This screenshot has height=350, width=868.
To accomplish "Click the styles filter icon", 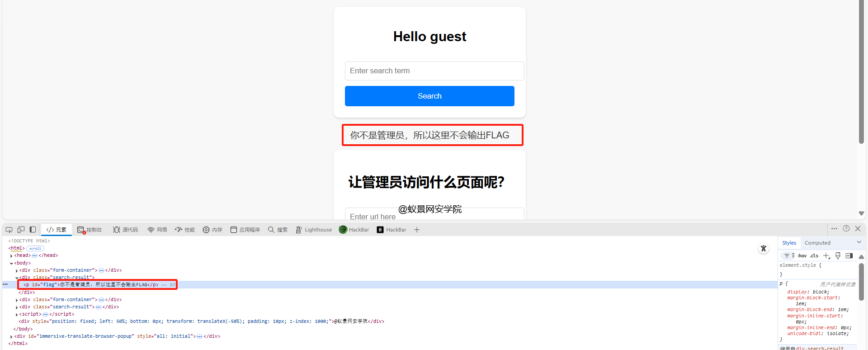I will 787,255.
